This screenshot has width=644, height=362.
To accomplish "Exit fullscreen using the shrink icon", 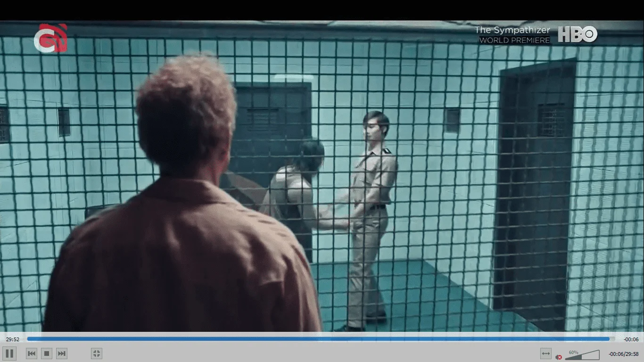I will point(96,354).
